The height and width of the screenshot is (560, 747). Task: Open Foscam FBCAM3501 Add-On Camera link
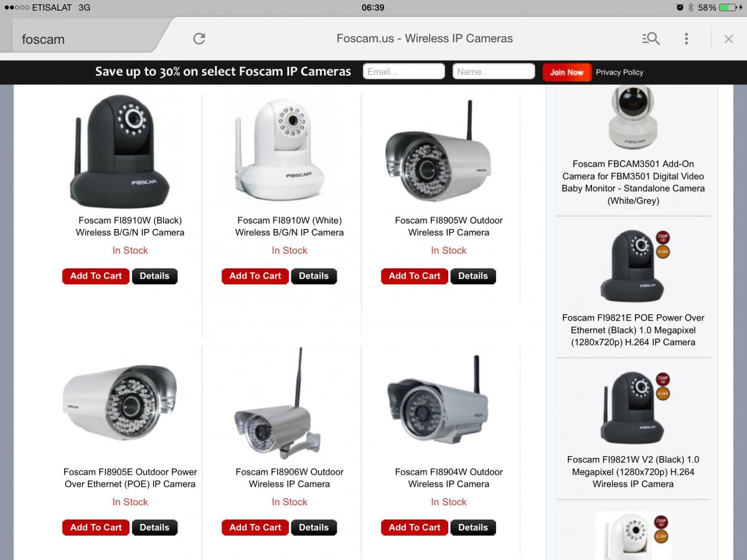click(633, 182)
